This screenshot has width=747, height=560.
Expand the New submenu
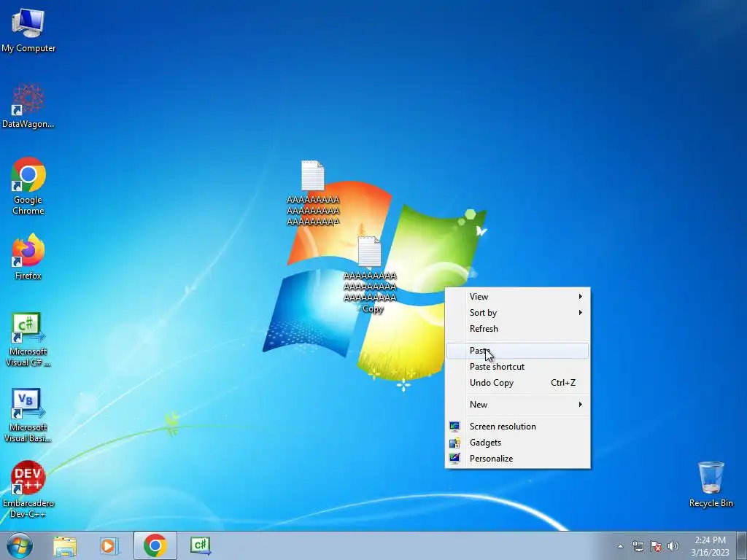517,405
